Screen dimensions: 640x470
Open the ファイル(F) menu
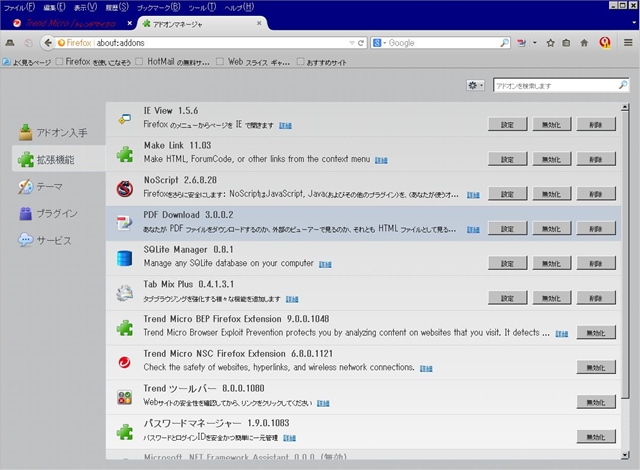(x=19, y=7)
